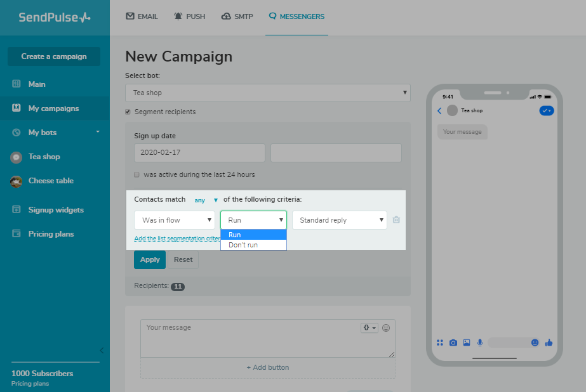
Task: Click + Add button
Action: (x=267, y=367)
